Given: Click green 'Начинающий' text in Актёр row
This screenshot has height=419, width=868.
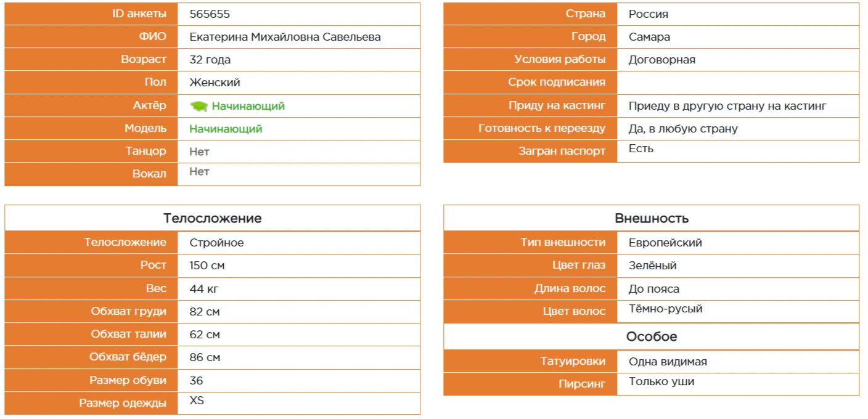Looking at the screenshot, I should [x=248, y=106].
